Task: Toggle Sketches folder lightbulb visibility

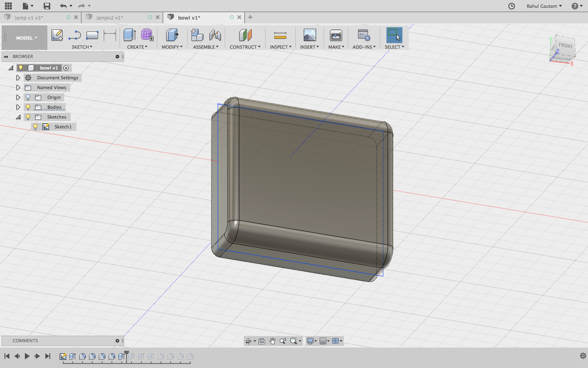Action: point(28,117)
